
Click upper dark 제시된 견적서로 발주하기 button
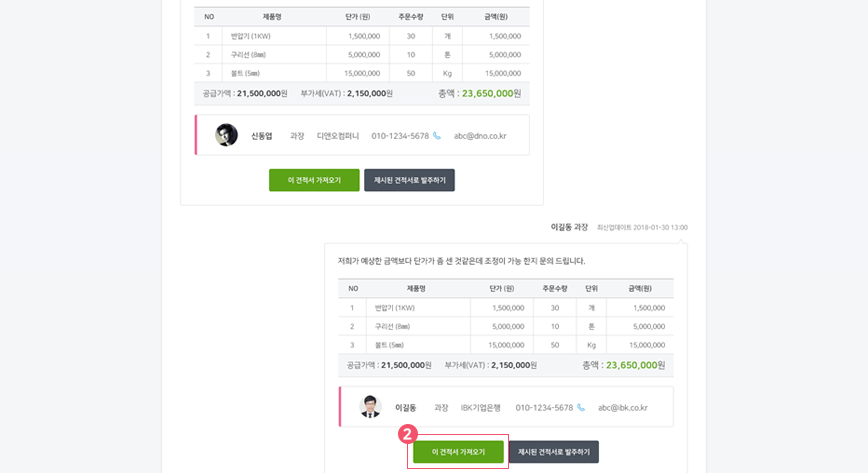tap(409, 180)
